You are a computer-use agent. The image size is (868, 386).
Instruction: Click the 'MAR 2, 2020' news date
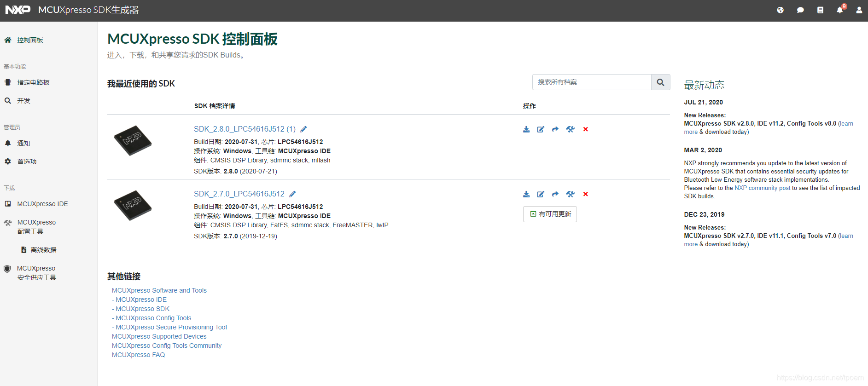pyautogui.click(x=703, y=150)
